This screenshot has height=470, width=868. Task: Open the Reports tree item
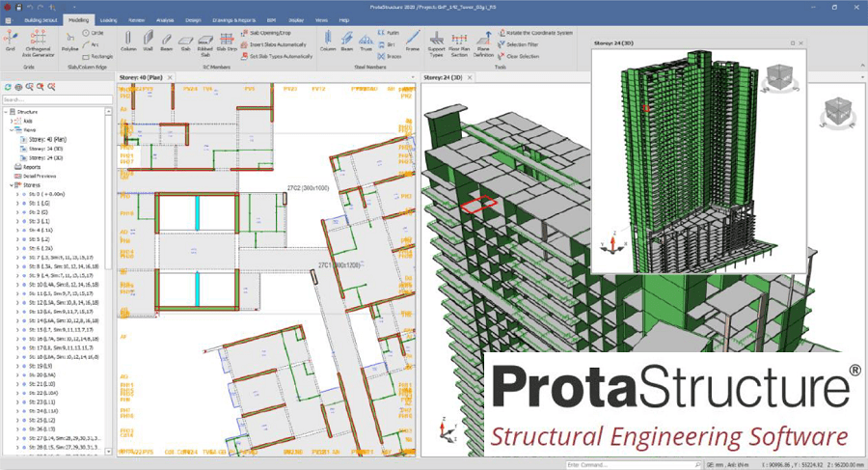(32, 167)
